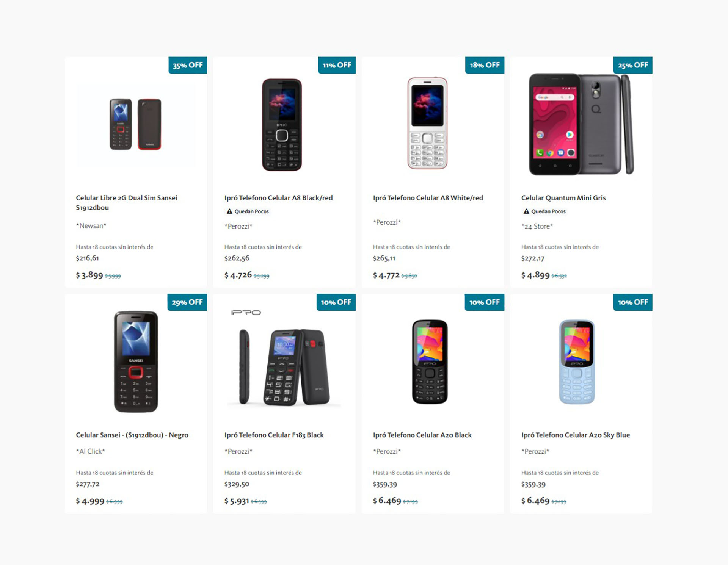Select the Ipró Telefono Celular A8 White/red title
The height and width of the screenshot is (565, 728).
pyautogui.click(x=428, y=197)
